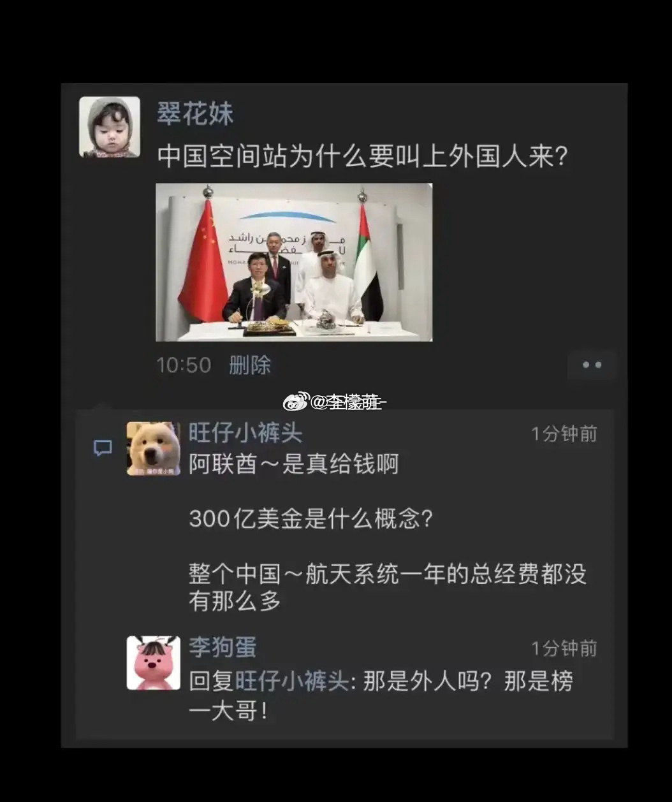Open 旺仔小裤头's dog avatar
The width and height of the screenshot is (672, 802).
coord(153,448)
